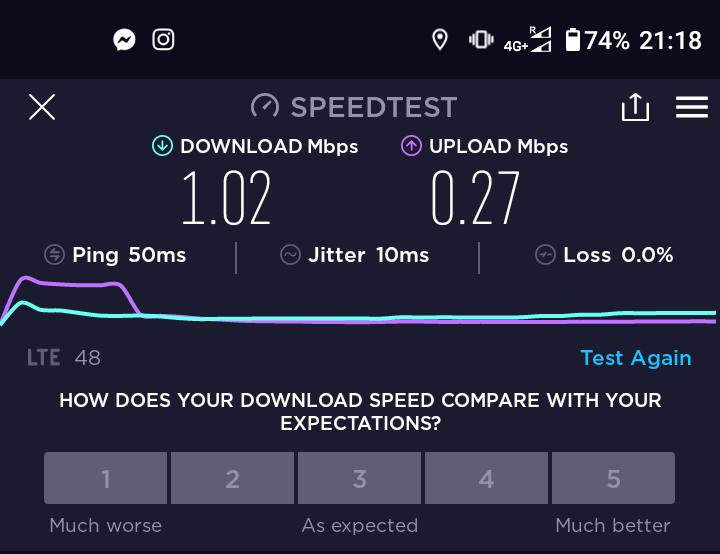This screenshot has width=720, height=554.
Task: Tap the Messenger notification icon
Action: pyautogui.click(x=125, y=40)
